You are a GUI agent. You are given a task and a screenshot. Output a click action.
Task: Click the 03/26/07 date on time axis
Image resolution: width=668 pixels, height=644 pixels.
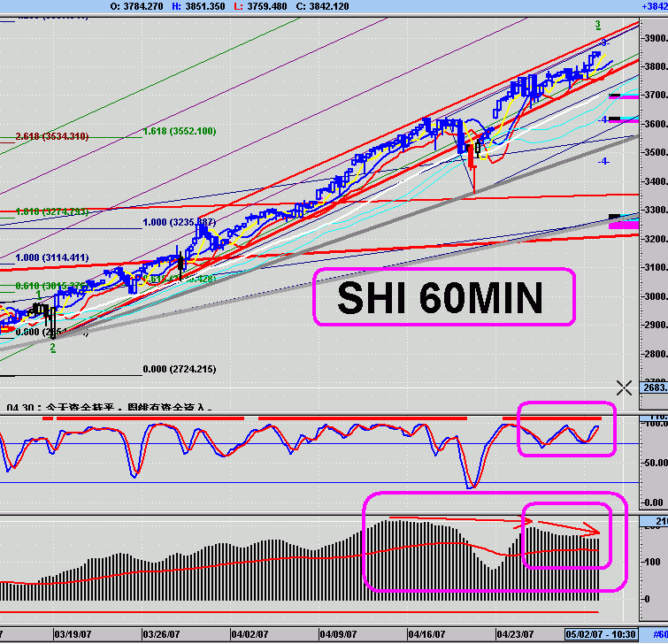(161, 634)
